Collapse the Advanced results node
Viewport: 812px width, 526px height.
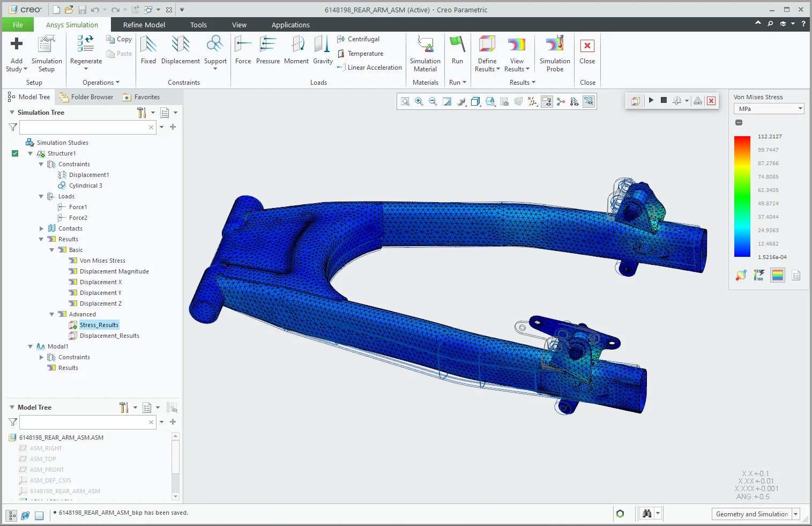[x=51, y=314]
